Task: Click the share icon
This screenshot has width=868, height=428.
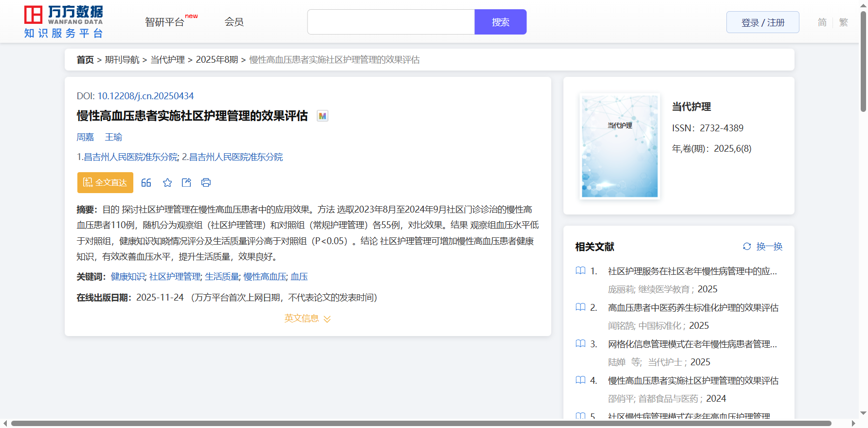Action: pyautogui.click(x=186, y=182)
